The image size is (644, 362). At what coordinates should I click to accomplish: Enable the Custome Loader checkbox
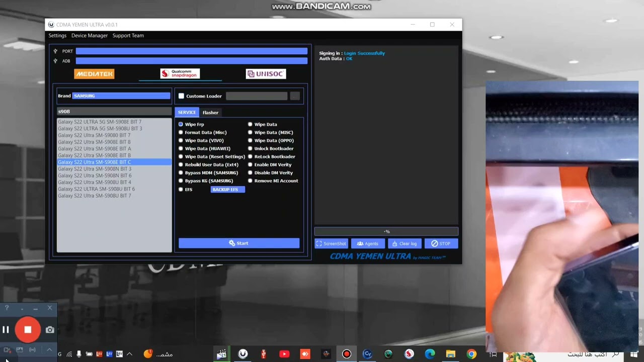pyautogui.click(x=182, y=96)
